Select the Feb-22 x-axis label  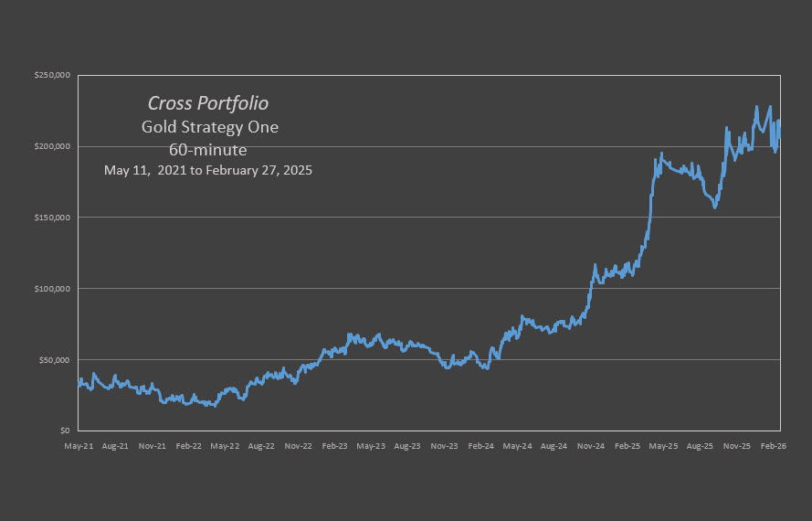[x=188, y=446]
